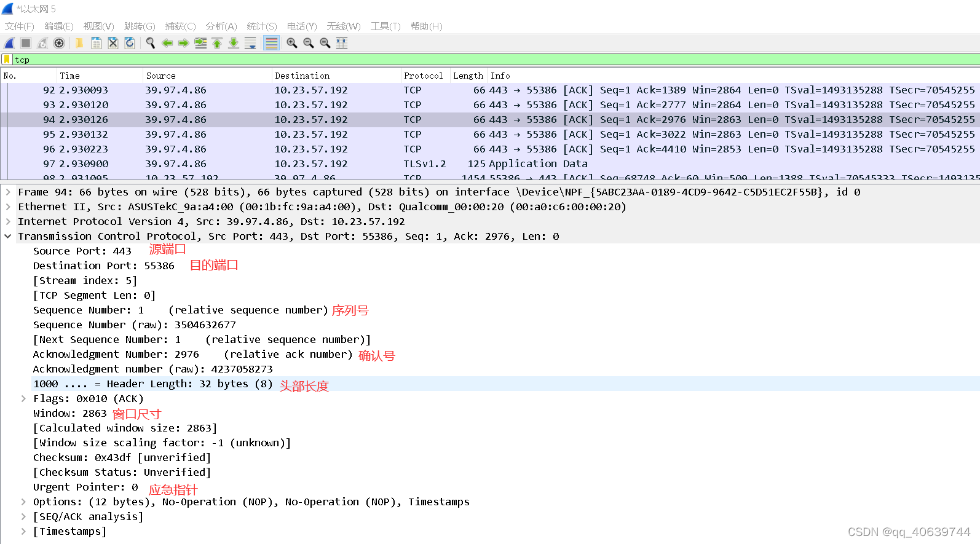Open the 跳转(G) menu
The height and width of the screenshot is (544, 980).
point(140,26)
